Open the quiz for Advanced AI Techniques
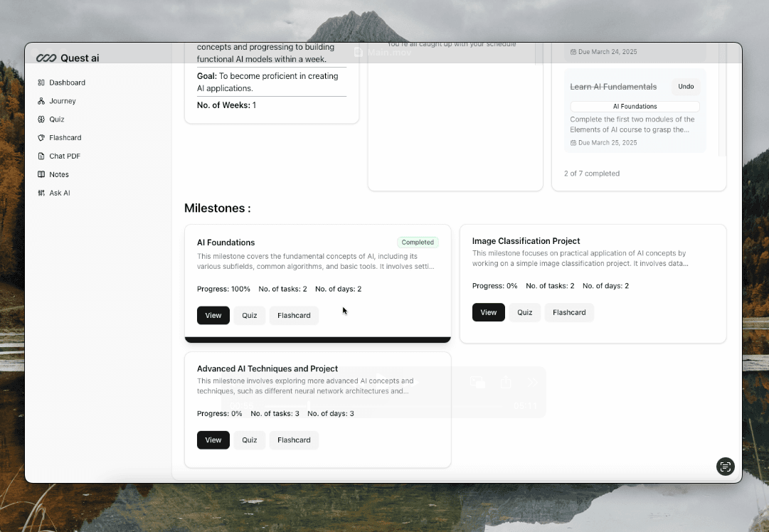This screenshot has width=769, height=532. point(249,440)
